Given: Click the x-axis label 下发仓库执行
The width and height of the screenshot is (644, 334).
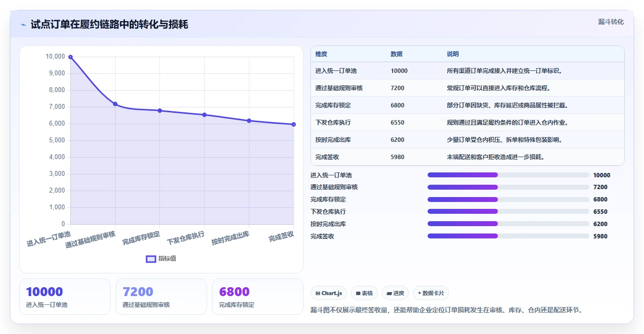Looking at the screenshot, I should click(x=185, y=237).
